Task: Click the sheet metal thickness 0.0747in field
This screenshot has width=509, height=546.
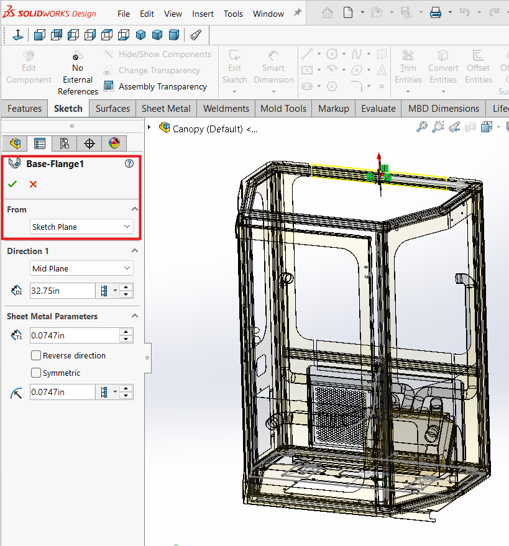Action: tap(75, 335)
